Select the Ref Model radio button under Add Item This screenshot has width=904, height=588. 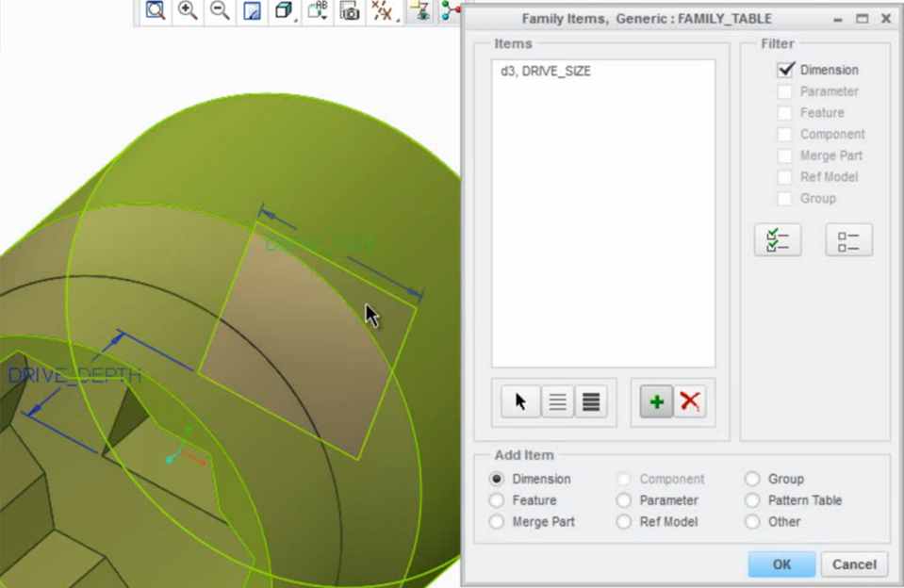coord(624,522)
